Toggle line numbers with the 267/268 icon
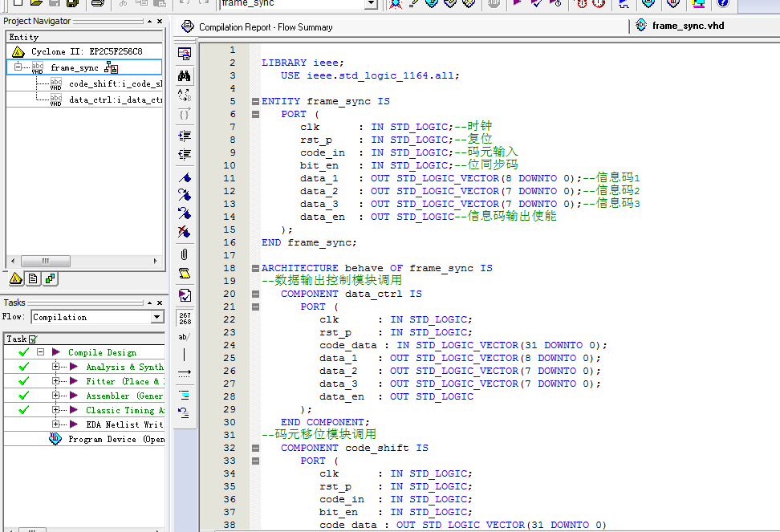 185,317
